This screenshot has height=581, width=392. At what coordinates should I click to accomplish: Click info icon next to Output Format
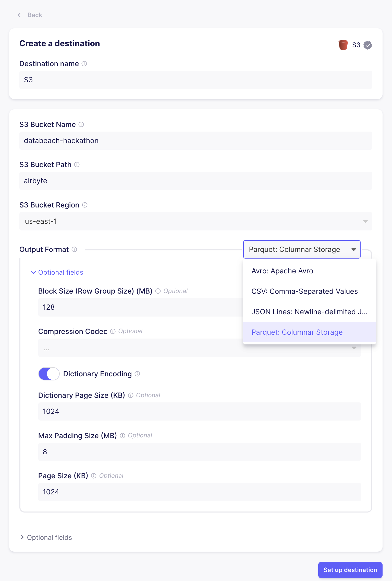[74, 249]
